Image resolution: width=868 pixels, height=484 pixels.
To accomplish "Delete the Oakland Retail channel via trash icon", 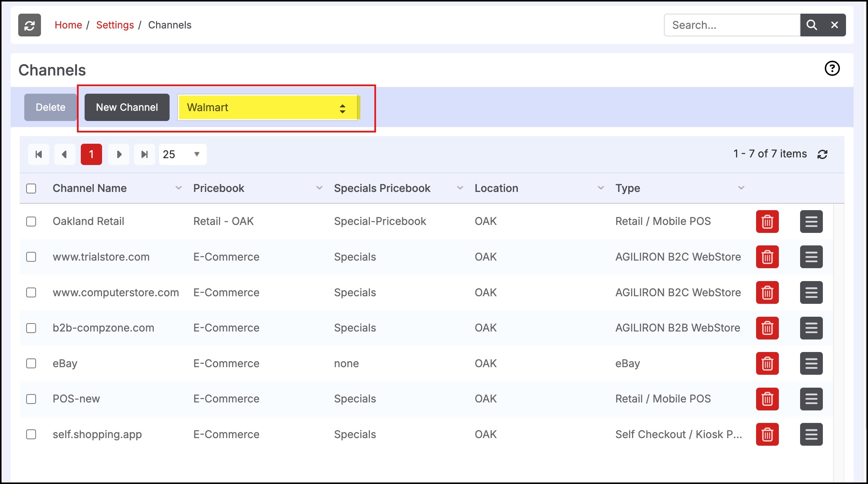I will (x=767, y=222).
